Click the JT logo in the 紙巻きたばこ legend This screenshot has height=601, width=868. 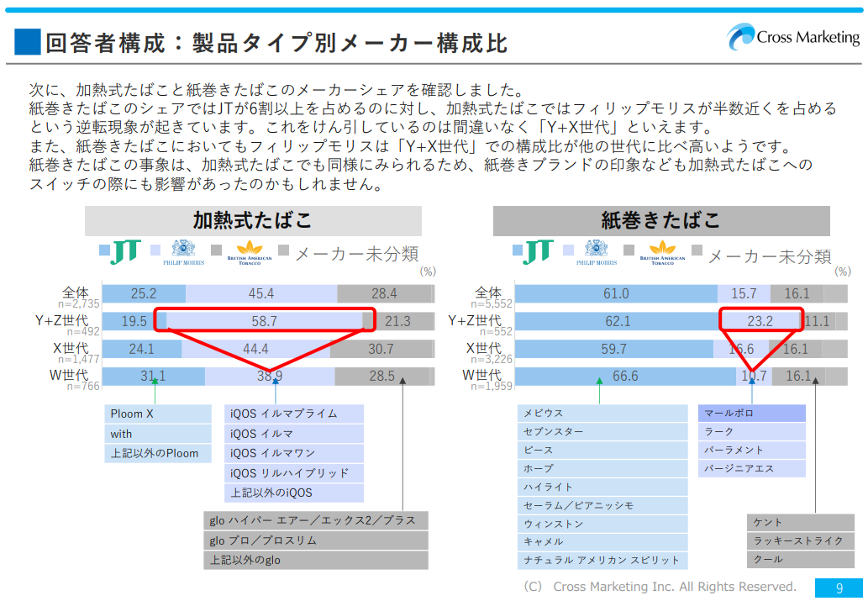click(x=539, y=250)
